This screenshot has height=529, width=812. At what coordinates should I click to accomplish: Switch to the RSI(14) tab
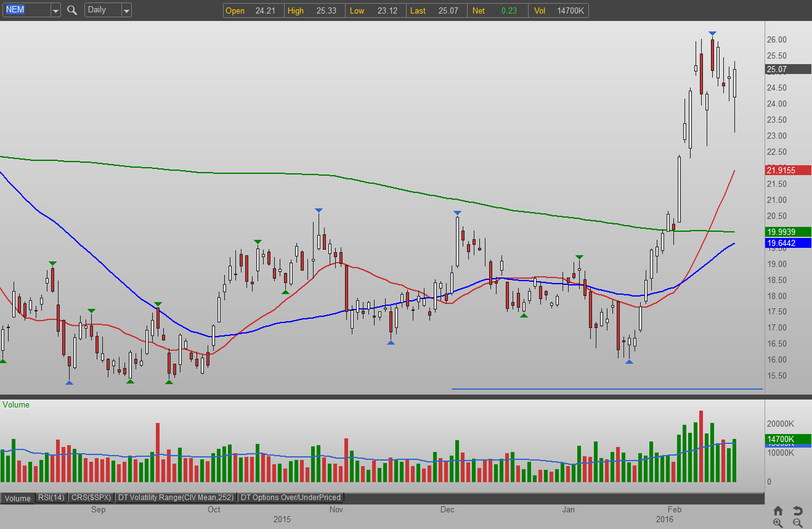pos(51,498)
